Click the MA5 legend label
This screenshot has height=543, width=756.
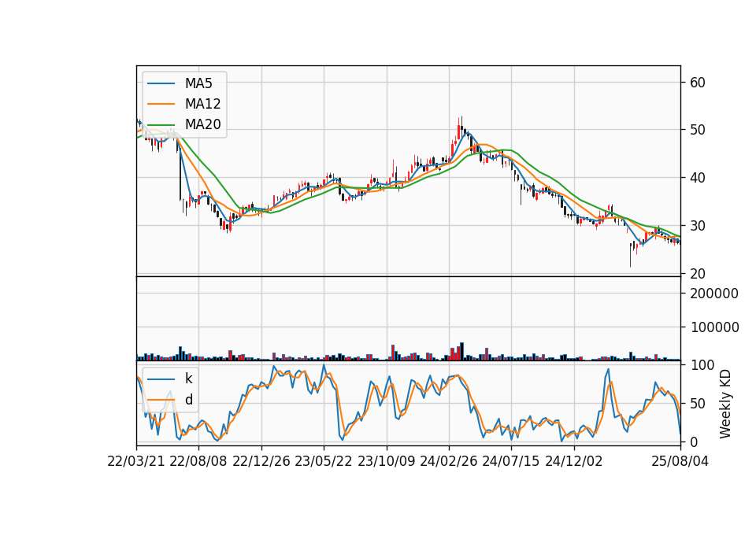pyautogui.click(x=198, y=83)
